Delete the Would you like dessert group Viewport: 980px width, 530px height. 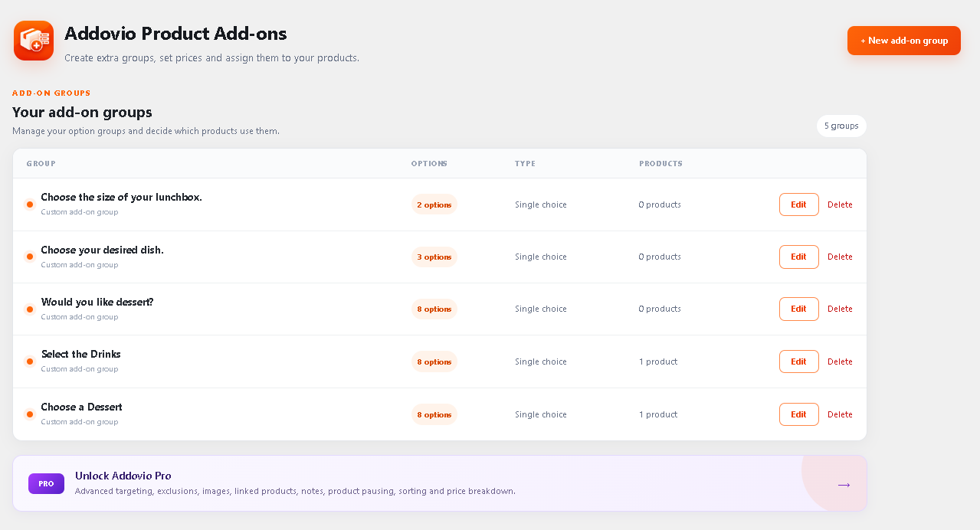pos(840,309)
